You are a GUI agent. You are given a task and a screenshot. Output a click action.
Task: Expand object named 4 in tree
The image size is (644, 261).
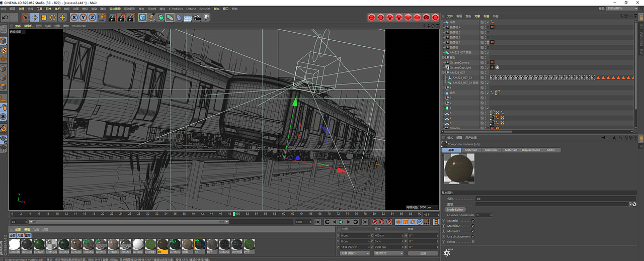pos(443,108)
